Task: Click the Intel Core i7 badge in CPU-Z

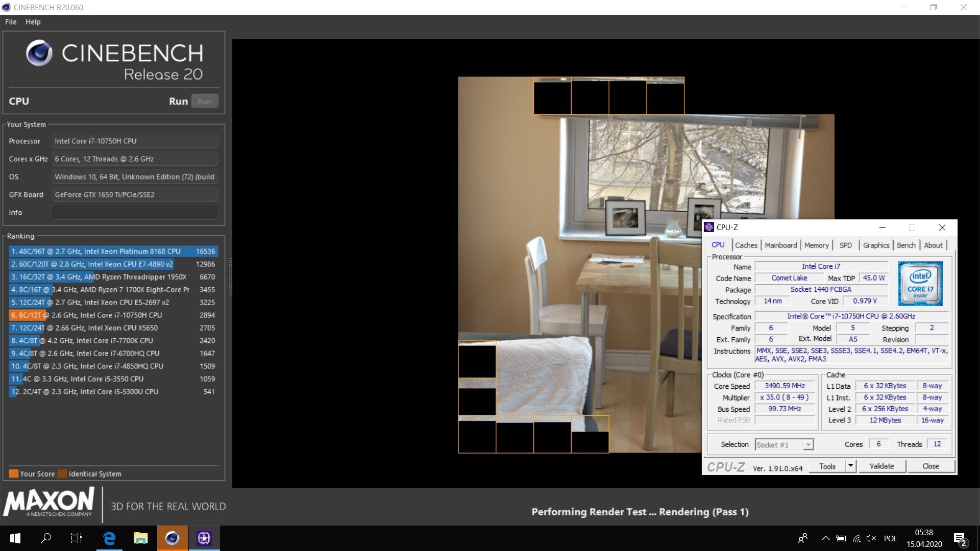Action: click(x=920, y=283)
